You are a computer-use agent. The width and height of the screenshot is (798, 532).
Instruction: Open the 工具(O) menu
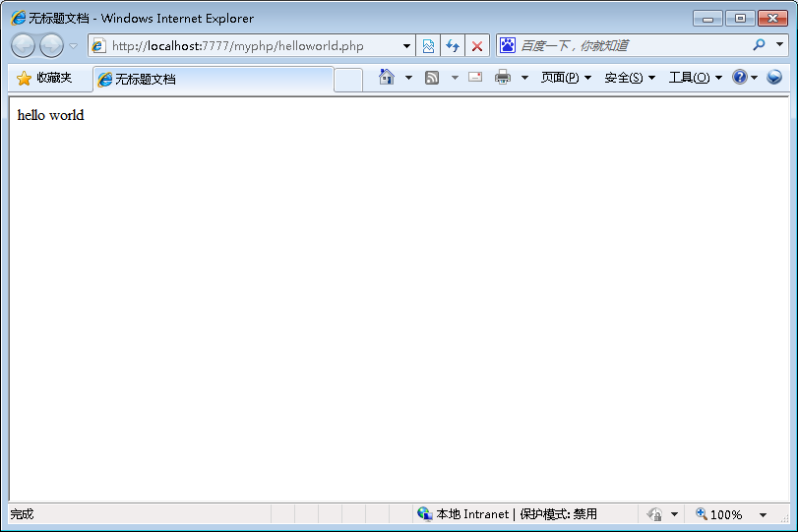[696, 78]
